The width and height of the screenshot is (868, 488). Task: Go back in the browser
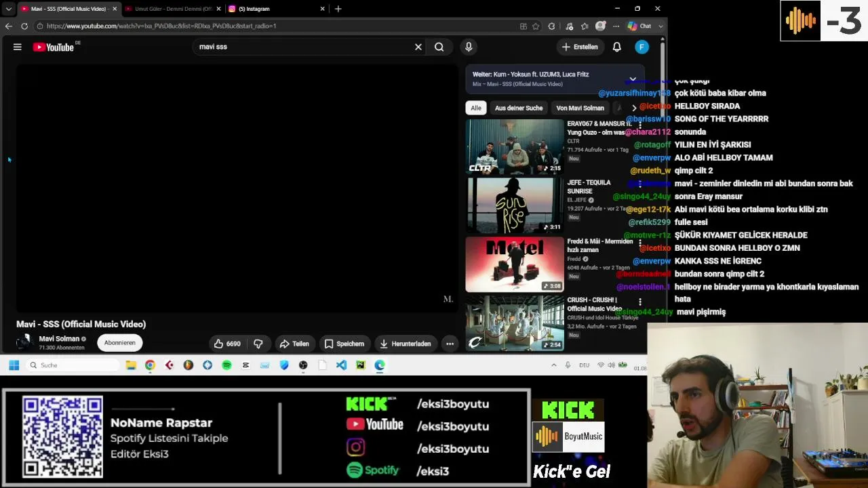point(8,26)
